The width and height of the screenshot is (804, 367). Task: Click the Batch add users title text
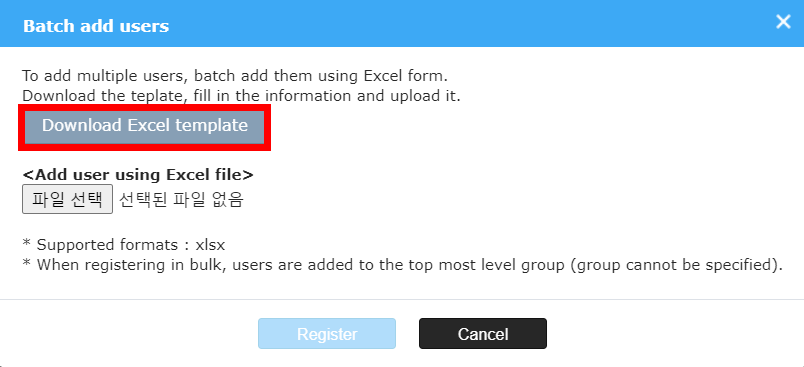pyautogui.click(x=96, y=26)
